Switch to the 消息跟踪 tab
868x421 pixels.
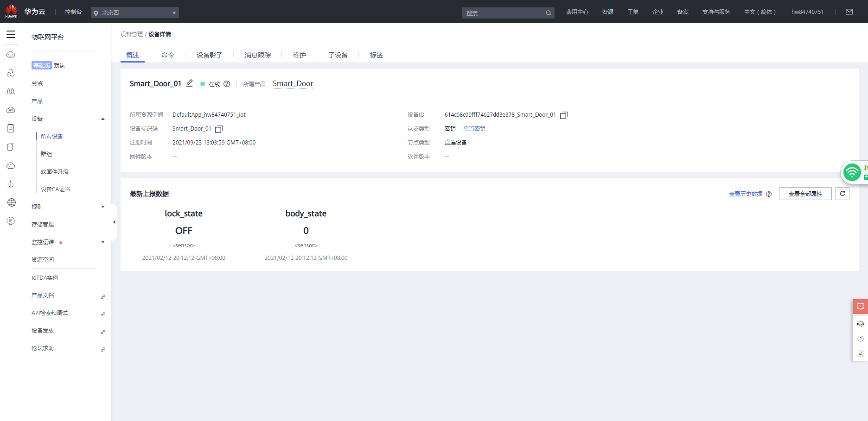click(x=258, y=55)
